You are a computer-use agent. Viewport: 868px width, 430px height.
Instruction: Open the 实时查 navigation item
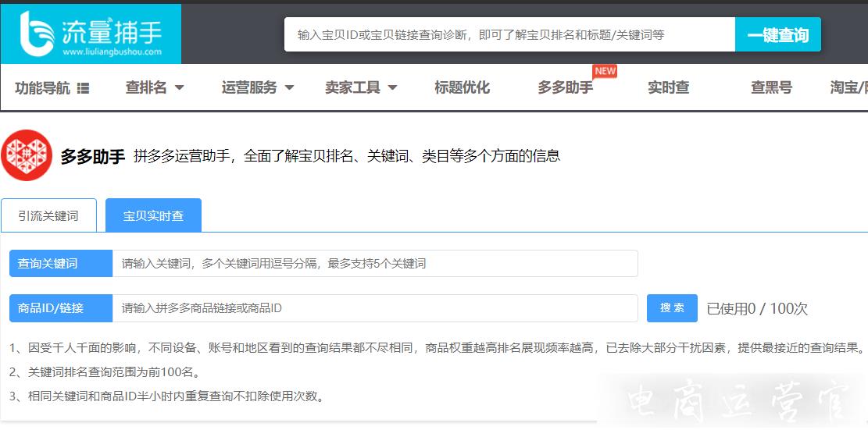(668, 87)
